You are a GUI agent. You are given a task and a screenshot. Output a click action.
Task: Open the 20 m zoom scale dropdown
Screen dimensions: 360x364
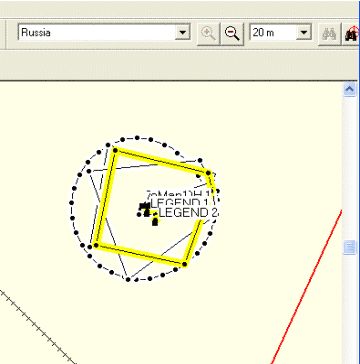point(304,32)
